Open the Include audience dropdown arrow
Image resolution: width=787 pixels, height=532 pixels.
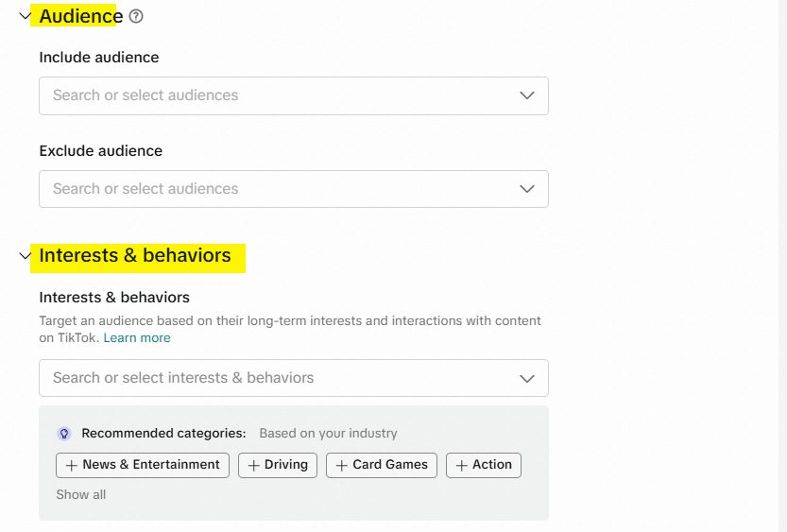tap(527, 95)
